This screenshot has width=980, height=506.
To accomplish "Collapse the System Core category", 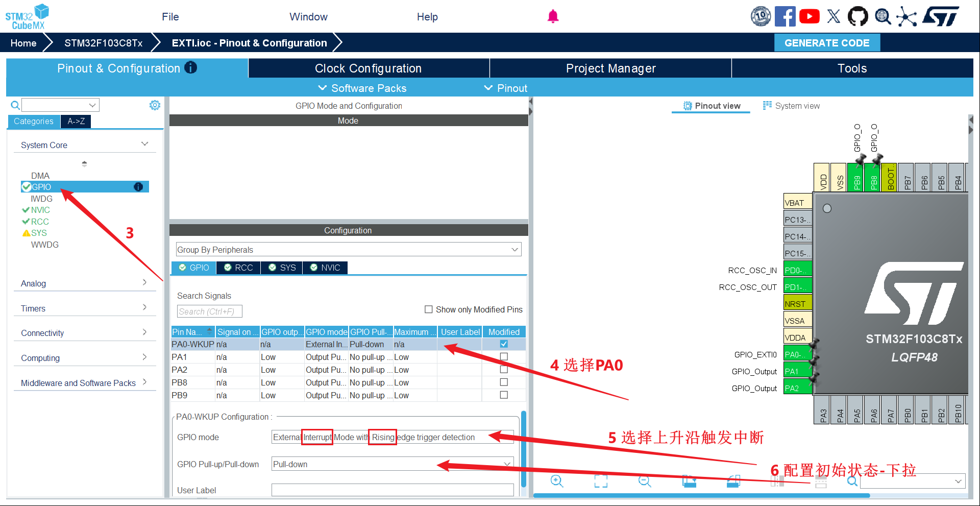I will click(84, 145).
